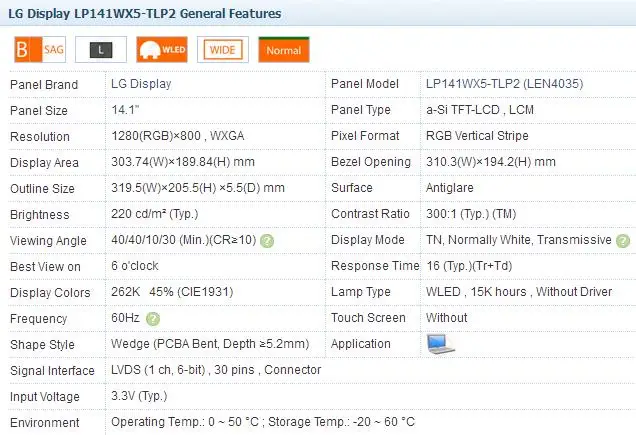Select the Without touch screen value

point(447,318)
